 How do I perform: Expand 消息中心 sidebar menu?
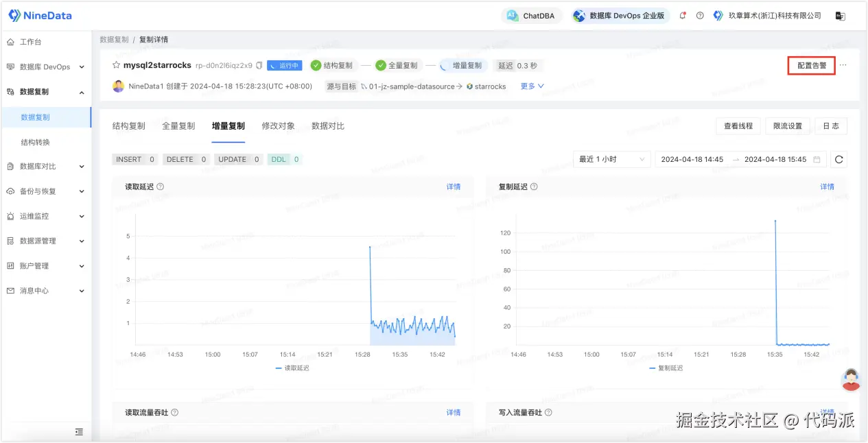pyautogui.click(x=46, y=291)
